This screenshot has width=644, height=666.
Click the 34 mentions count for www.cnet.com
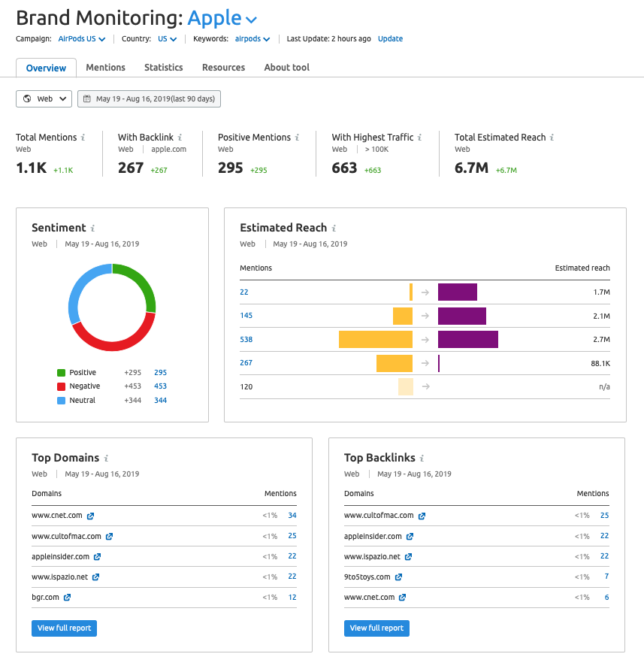click(292, 516)
